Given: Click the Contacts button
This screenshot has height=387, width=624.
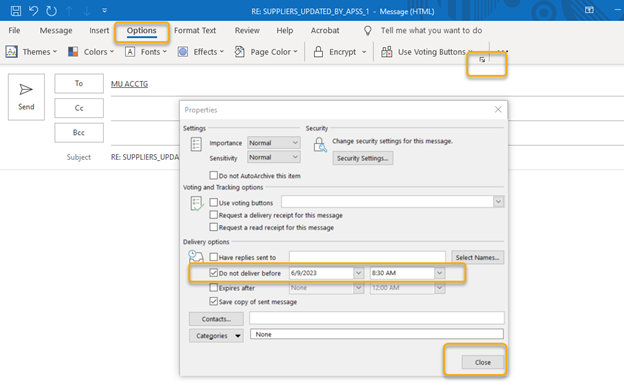Looking at the screenshot, I should (216, 319).
